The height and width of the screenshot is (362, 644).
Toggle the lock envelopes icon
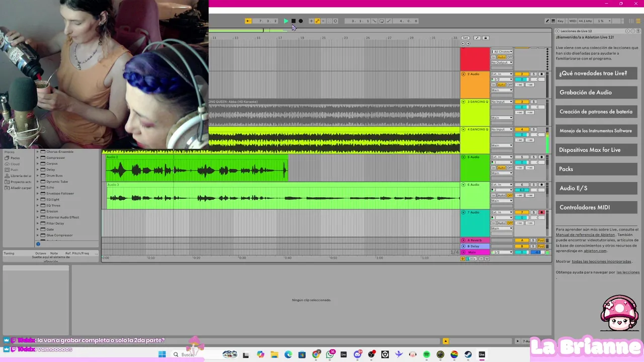pos(486,38)
